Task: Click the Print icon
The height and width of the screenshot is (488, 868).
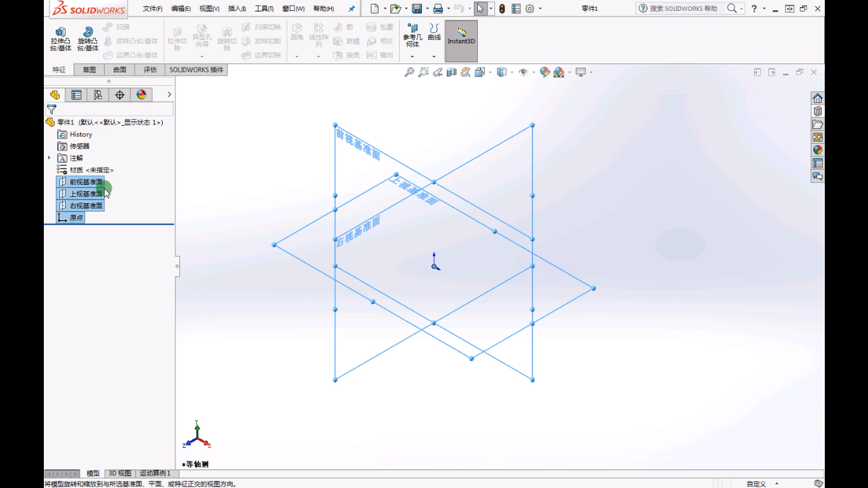Action: click(438, 8)
